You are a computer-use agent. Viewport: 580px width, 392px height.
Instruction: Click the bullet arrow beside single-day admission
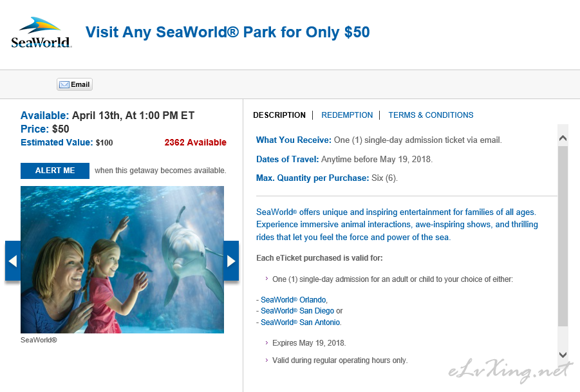267,279
